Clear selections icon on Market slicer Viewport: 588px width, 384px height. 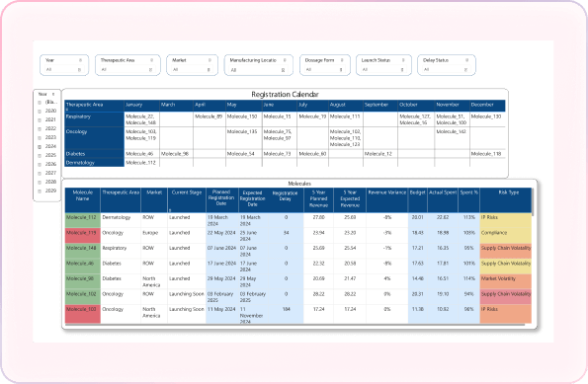click(x=210, y=60)
